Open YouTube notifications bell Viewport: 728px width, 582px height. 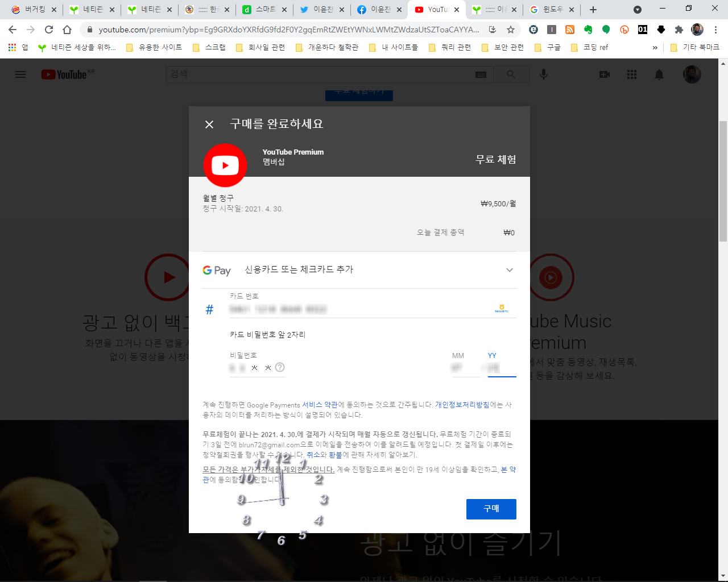659,74
